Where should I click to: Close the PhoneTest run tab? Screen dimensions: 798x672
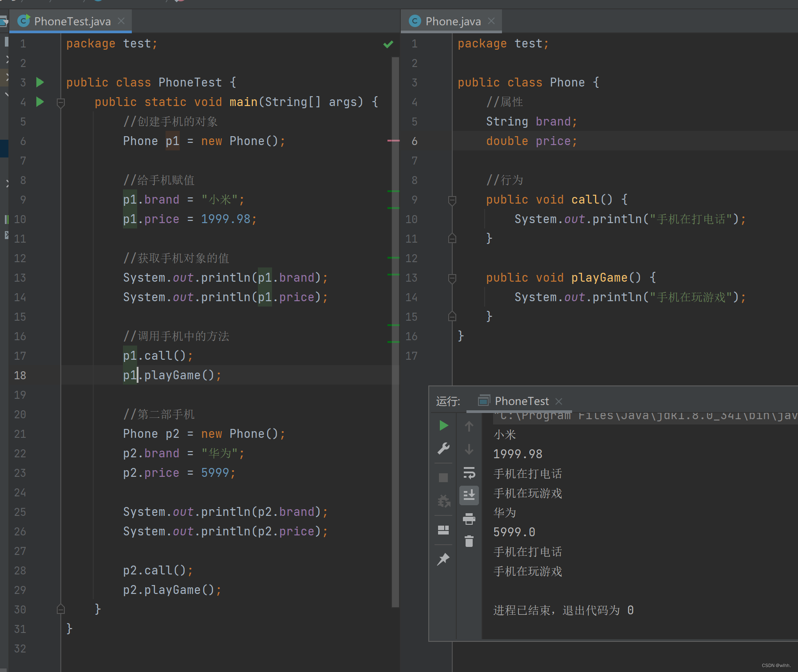click(x=559, y=401)
